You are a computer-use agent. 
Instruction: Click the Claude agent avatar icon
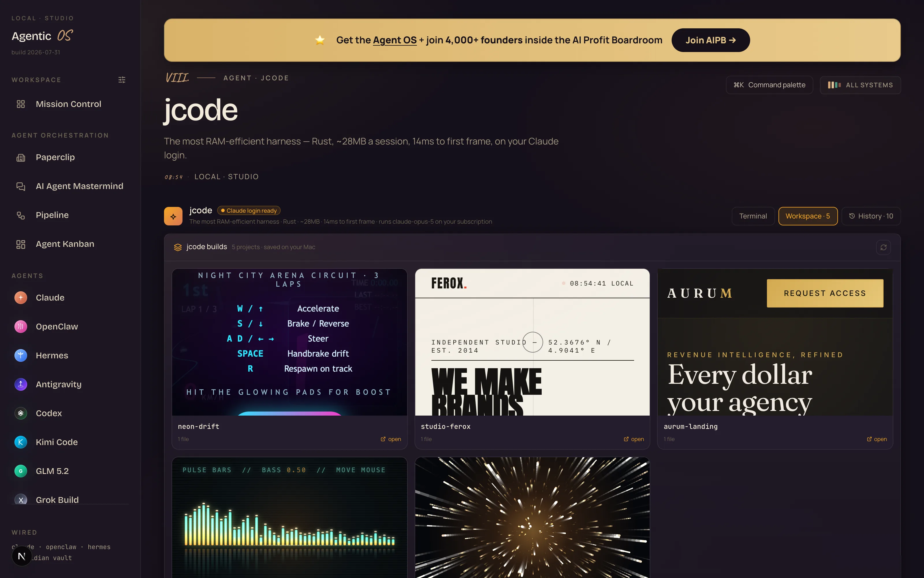pyautogui.click(x=21, y=297)
